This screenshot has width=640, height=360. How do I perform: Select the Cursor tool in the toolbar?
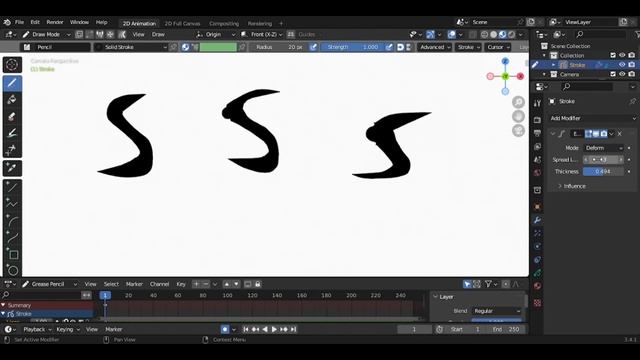[x=12, y=65]
